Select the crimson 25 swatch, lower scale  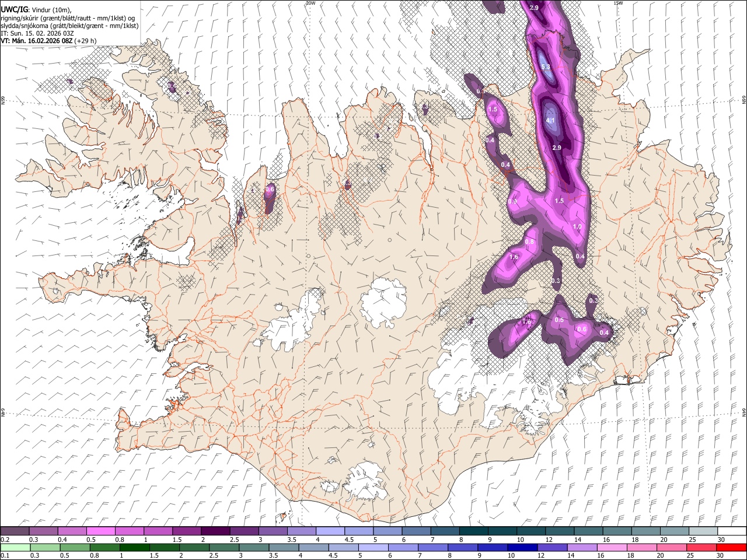click(701, 548)
